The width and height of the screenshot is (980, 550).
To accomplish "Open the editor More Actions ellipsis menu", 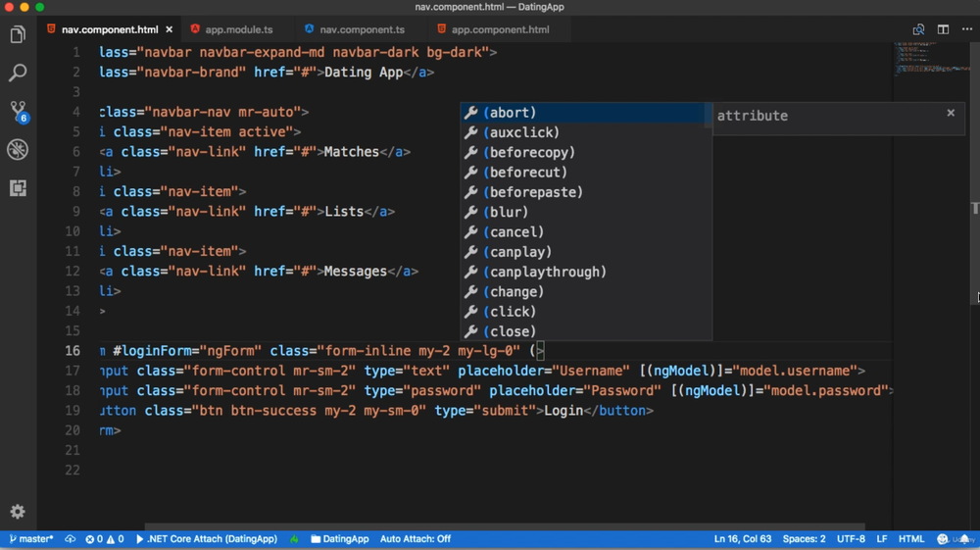I will [967, 29].
